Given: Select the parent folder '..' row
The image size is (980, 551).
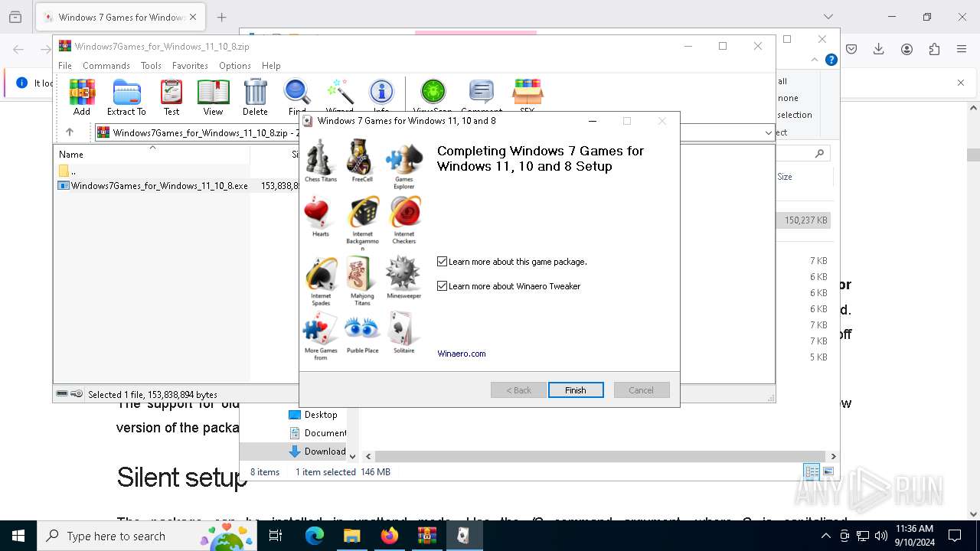Looking at the screenshot, I should [x=151, y=171].
